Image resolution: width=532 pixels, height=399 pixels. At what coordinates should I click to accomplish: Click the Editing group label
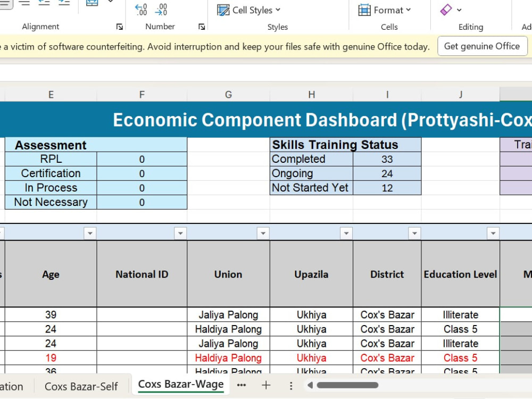pyautogui.click(x=471, y=27)
